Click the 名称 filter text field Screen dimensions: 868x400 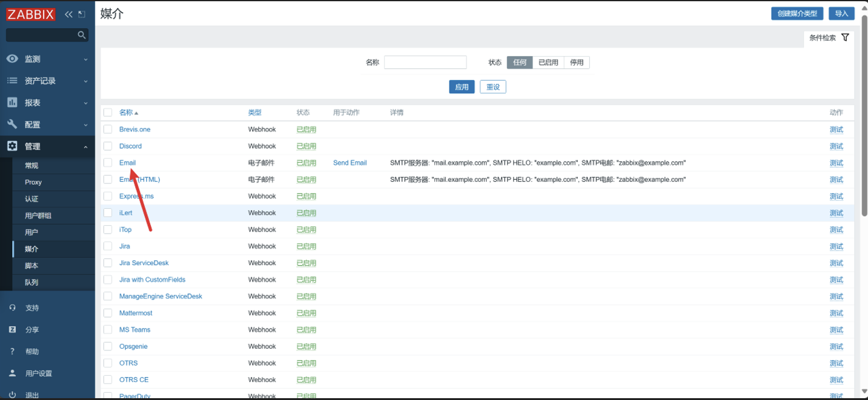425,62
